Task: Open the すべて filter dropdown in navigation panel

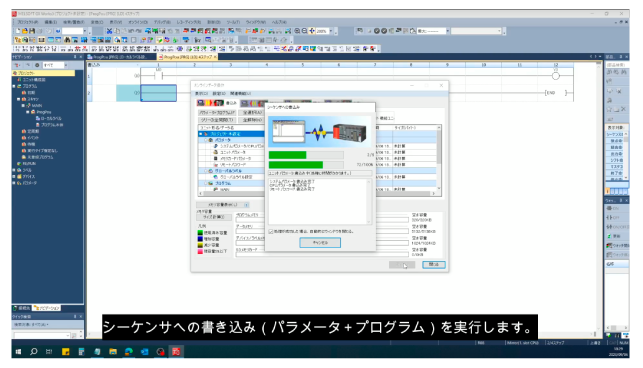Action: tap(66, 65)
